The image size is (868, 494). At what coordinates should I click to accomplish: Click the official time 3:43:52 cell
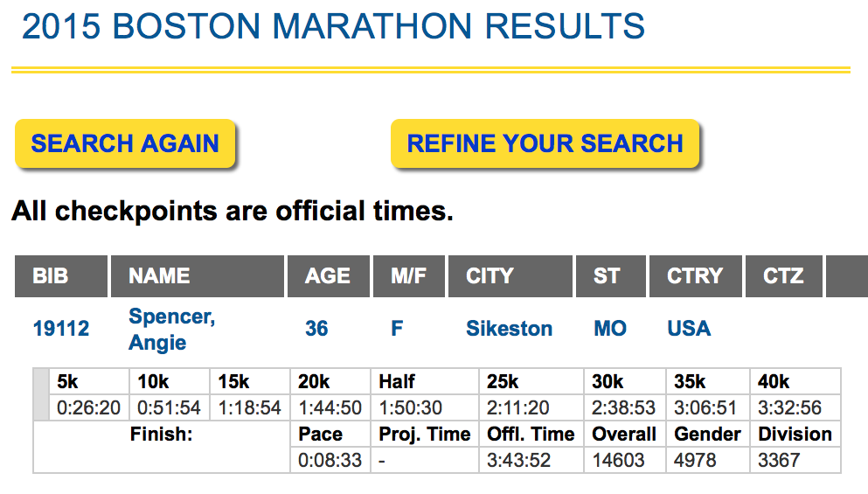(x=531, y=460)
